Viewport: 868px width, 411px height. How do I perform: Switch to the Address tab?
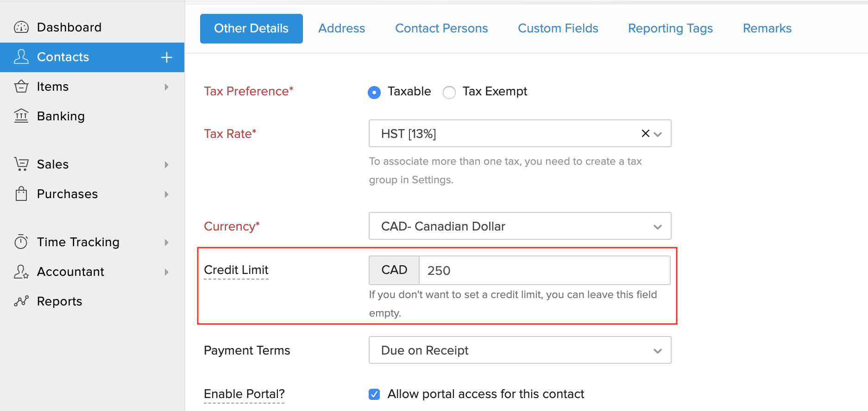tap(341, 28)
